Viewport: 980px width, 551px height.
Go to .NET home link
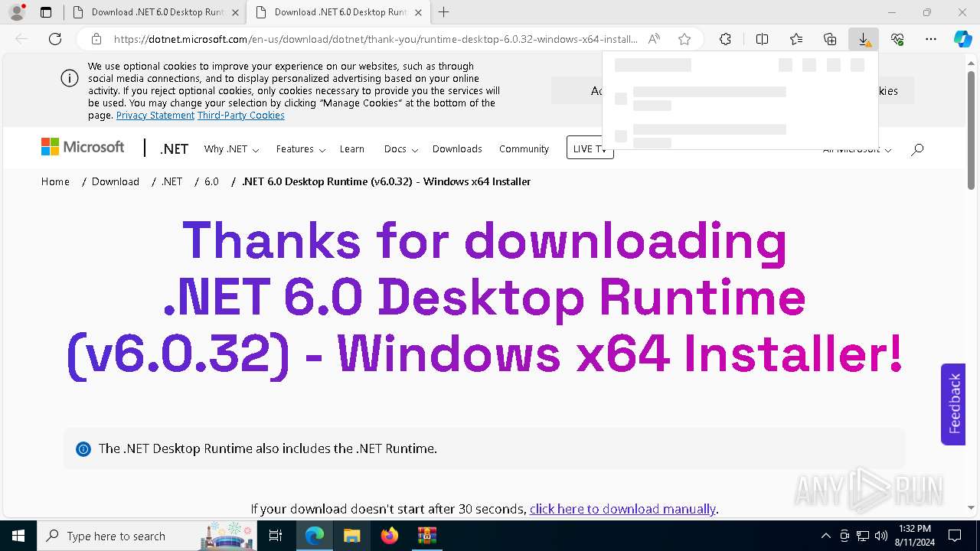pyautogui.click(x=174, y=149)
